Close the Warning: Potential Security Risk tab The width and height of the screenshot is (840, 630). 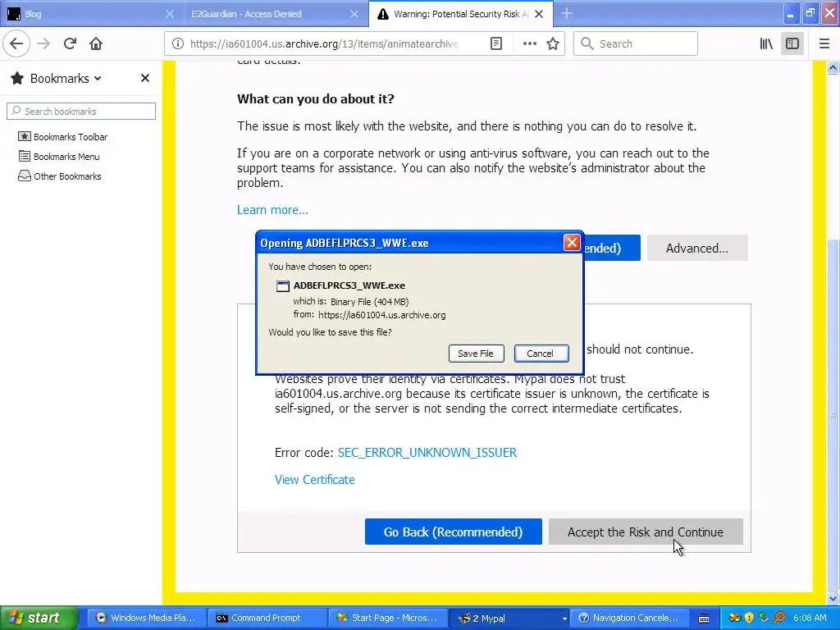coord(539,14)
